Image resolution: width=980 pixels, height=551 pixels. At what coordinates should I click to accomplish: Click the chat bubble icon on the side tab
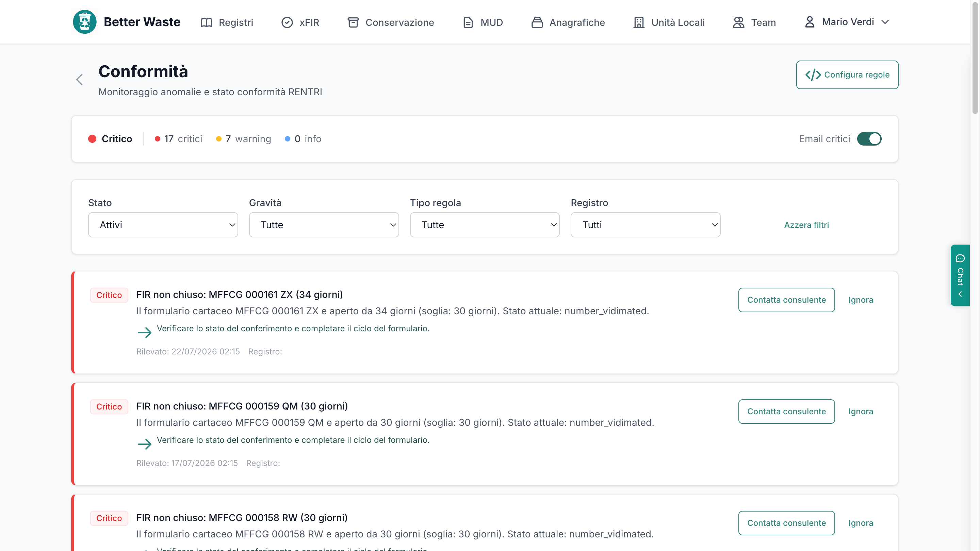960,258
